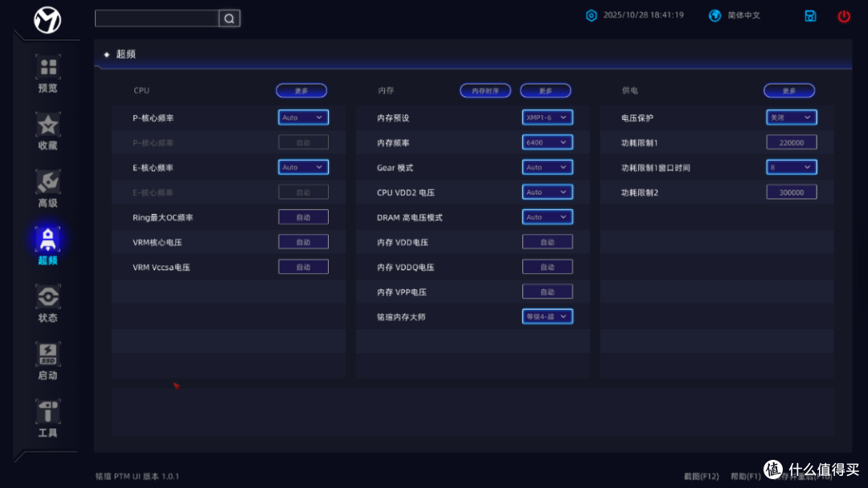The width and height of the screenshot is (868, 488).
Task: Click the language globe icon
Action: pyautogui.click(x=714, y=15)
